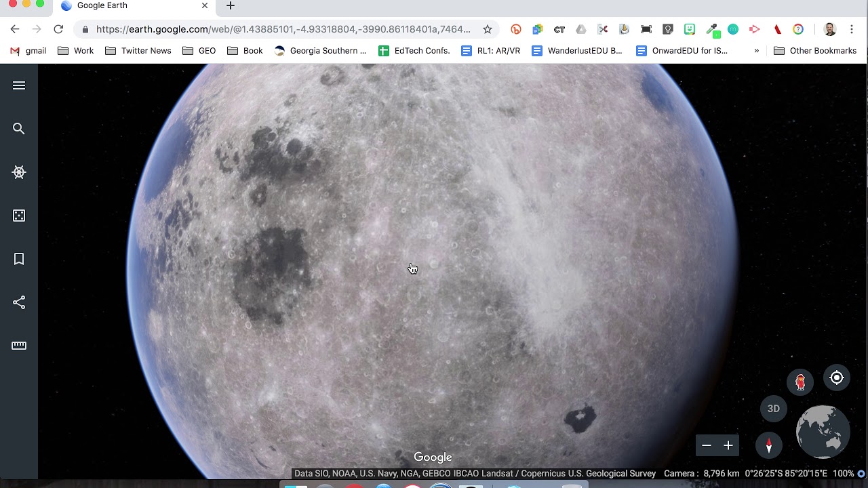Click the teal circle 'm' extension icon

pyautogui.click(x=733, y=29)
